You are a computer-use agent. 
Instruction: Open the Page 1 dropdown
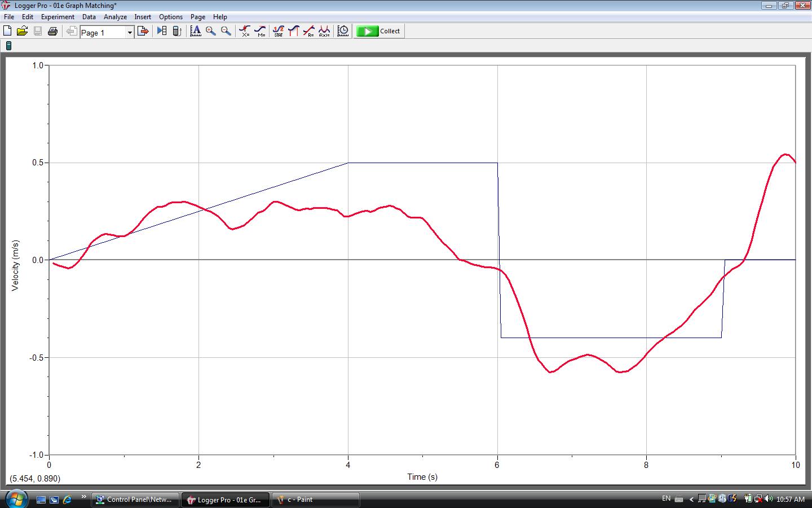coord(129,32)
